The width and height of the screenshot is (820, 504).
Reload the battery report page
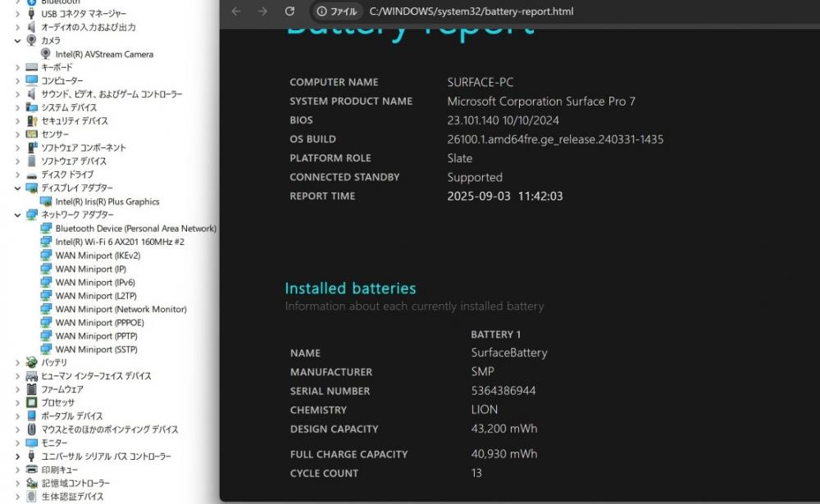tap(289, 11)
